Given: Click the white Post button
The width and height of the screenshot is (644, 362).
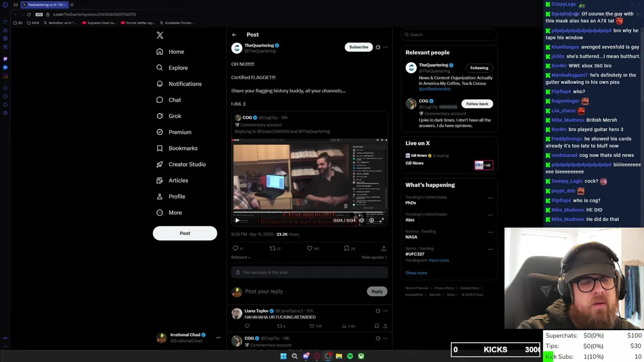Looking at the screenshot, I should point(185,233).
